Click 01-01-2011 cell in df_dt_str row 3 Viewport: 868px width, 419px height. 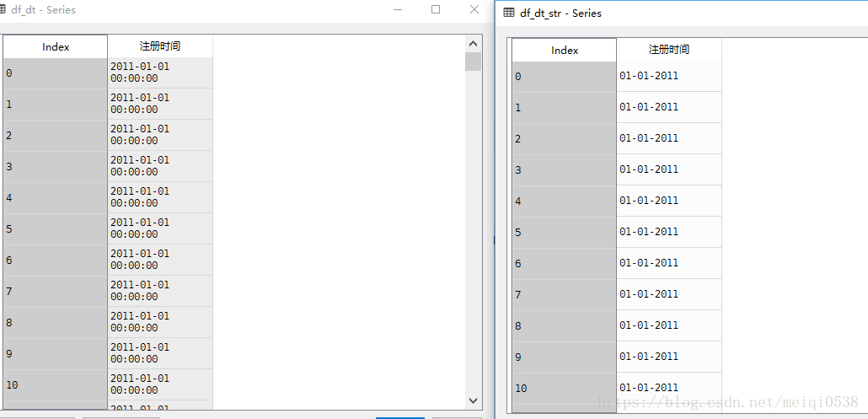pyautogui.click(x=669, y=169)
